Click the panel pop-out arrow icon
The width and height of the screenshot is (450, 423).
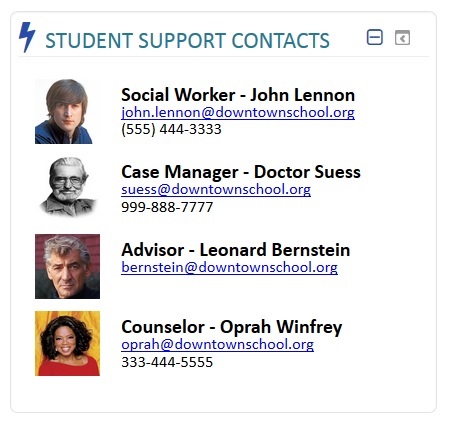[402, 38]
